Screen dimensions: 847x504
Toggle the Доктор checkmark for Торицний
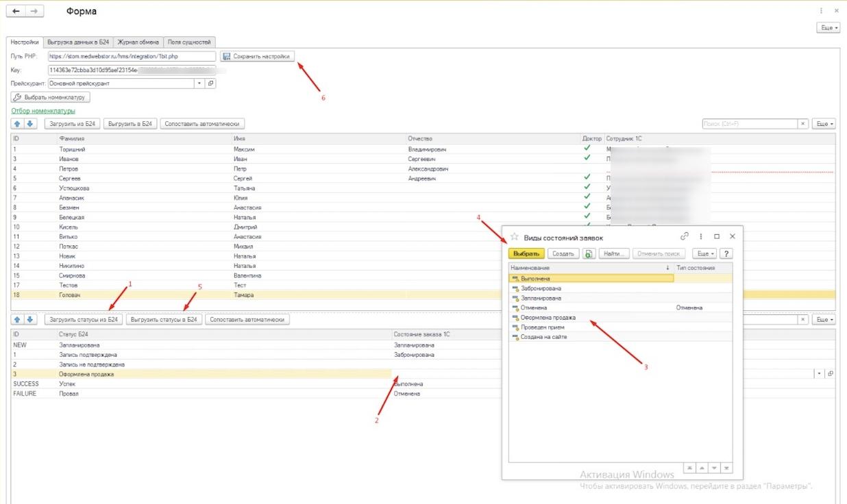tap(586, 149)
